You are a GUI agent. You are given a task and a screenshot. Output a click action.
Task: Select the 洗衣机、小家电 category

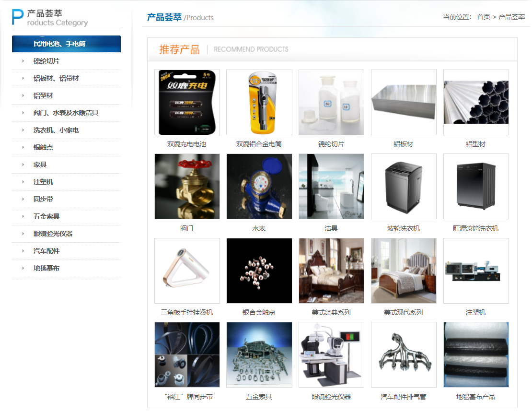click(56, 130)
